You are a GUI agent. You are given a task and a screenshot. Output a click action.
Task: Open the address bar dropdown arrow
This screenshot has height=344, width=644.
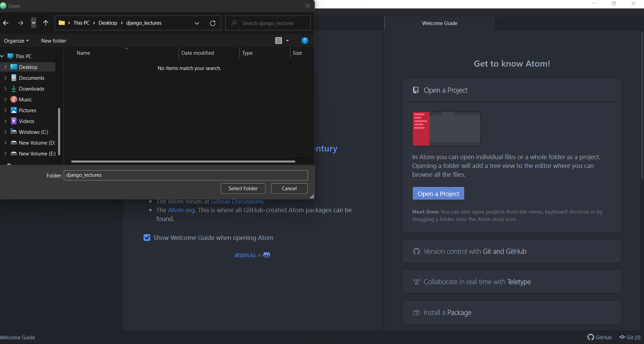tap(197, 23)
